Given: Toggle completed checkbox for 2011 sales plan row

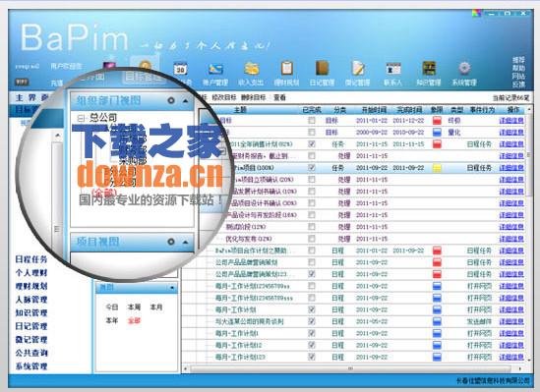Looking at the screenshot, I should pyautogui.click(x=312, y=143).
